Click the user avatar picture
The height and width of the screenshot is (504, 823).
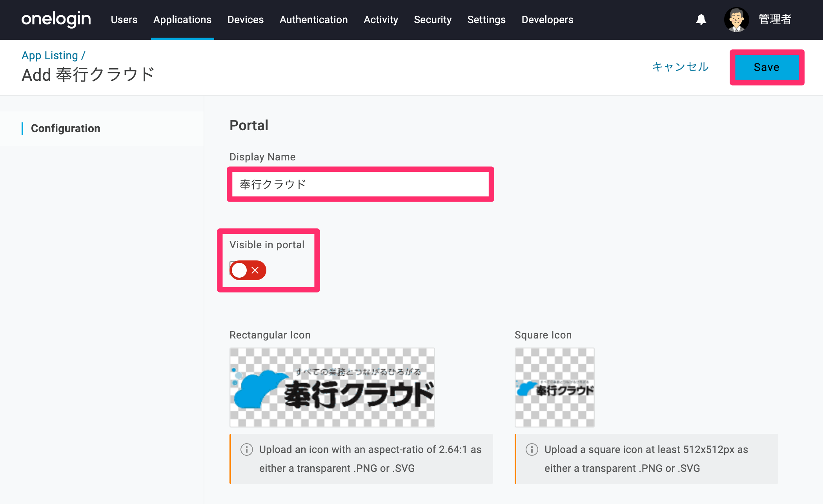tap(736, 19)
